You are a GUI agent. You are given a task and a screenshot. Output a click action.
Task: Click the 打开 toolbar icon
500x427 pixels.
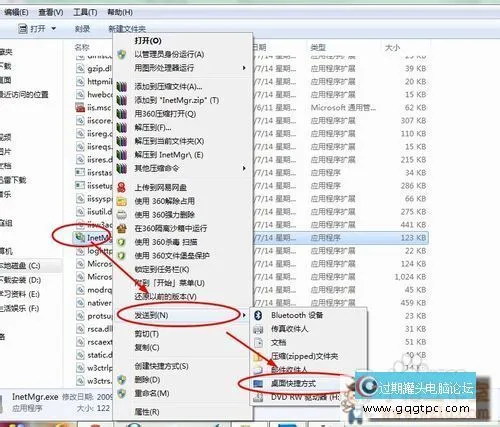point(23,29)
